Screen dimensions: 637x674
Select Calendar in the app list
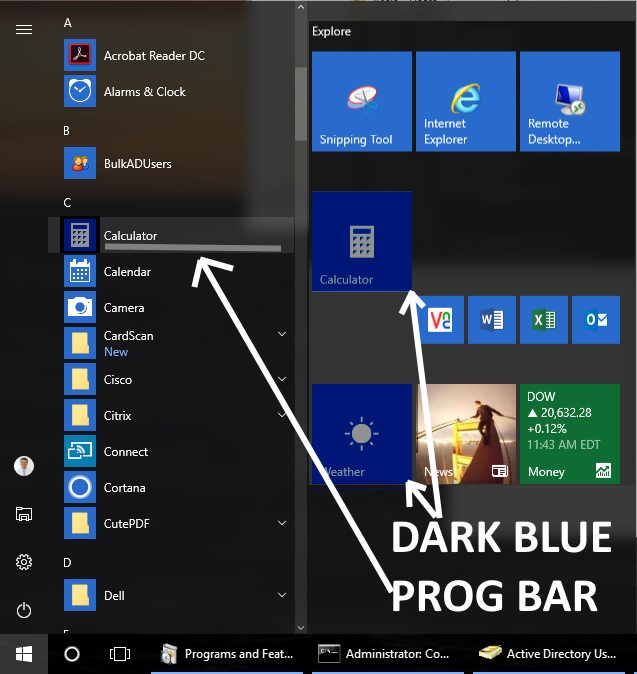[127, 272]
